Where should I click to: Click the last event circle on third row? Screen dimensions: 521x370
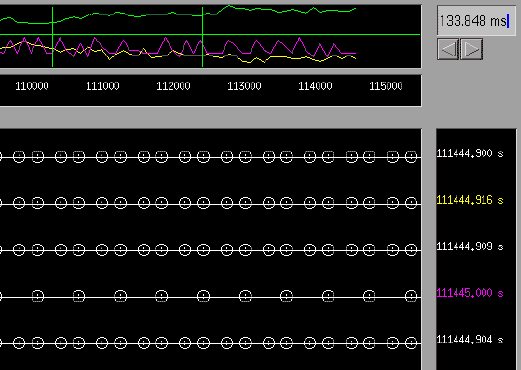(411, 249)
